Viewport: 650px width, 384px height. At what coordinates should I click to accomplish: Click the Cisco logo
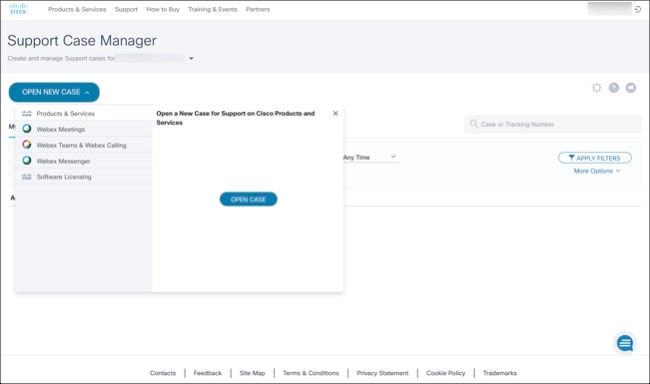point(18,8)
